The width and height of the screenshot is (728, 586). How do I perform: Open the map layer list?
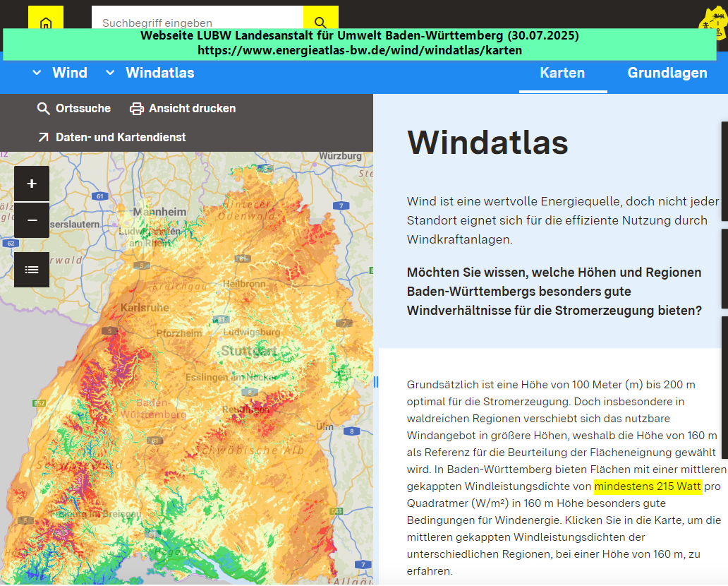32,270
